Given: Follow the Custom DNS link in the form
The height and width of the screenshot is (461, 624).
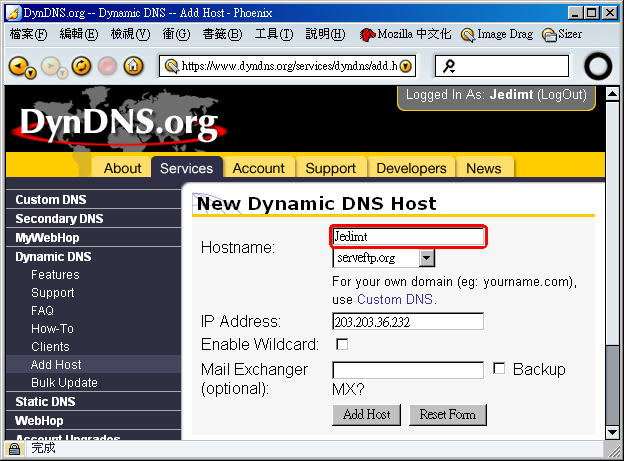Looking at the screenshot, I should pyautogui.click(x=395, y=299).
